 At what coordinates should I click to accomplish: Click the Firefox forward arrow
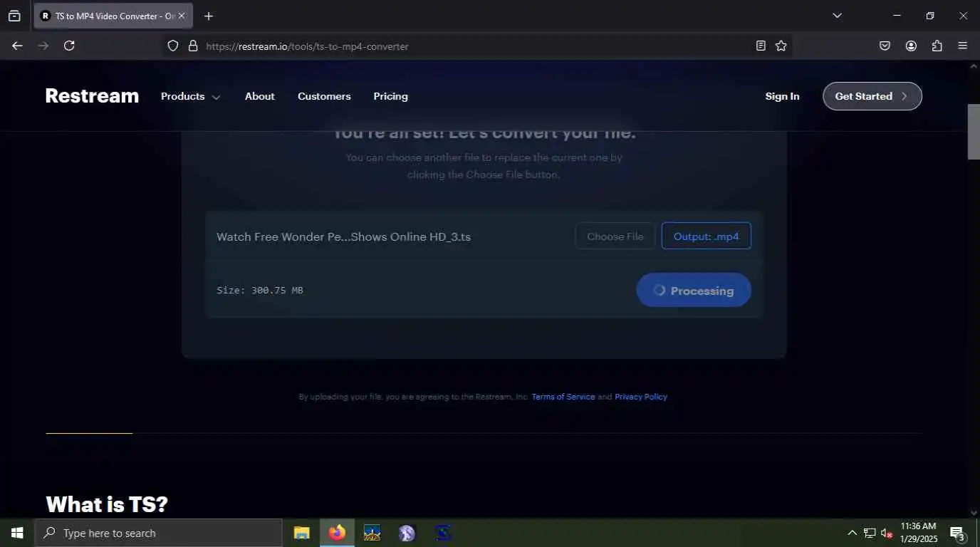point(43,46)
